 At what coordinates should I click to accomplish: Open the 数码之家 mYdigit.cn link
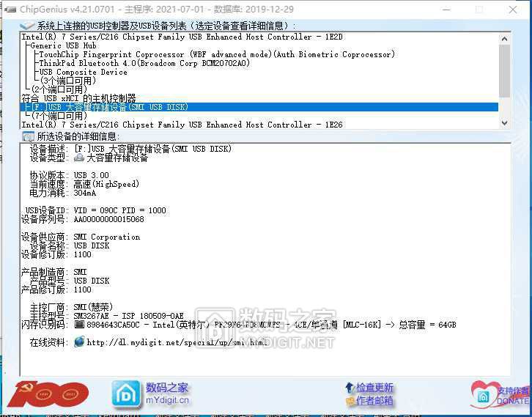167,394
